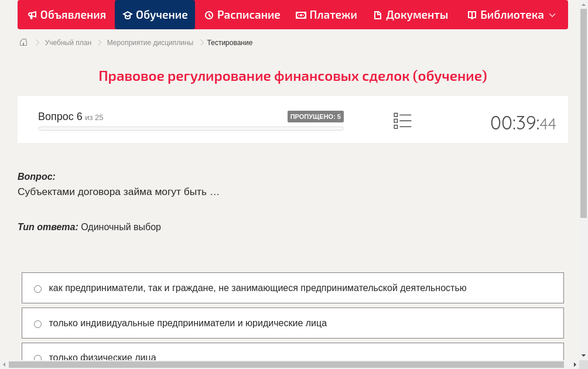
Task: Select the graduation cap icon beside Обучение
Action: (x=127, y=15)
